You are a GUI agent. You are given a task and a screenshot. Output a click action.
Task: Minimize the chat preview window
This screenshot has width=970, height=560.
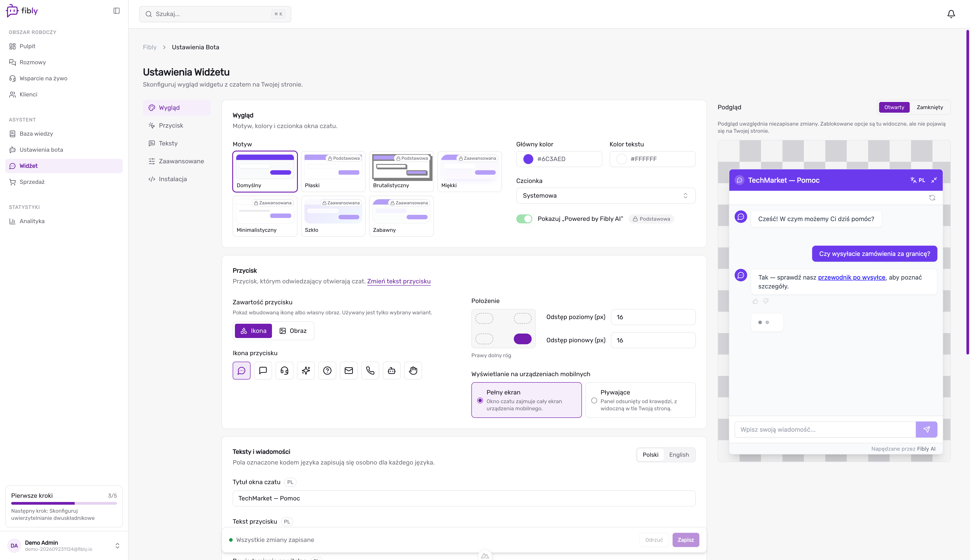934,180
